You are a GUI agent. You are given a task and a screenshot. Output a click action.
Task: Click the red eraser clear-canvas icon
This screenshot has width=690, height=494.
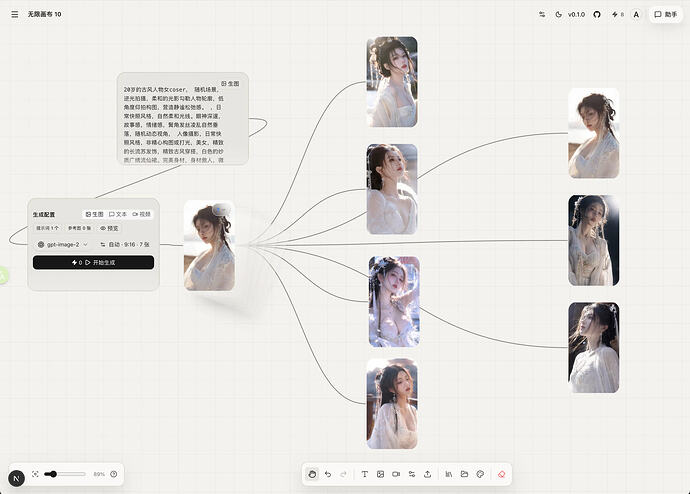tap(501, 474)
